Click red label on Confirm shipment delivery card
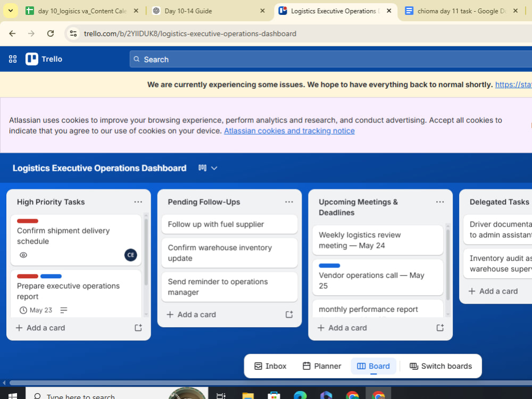 [x=28, y=221]
